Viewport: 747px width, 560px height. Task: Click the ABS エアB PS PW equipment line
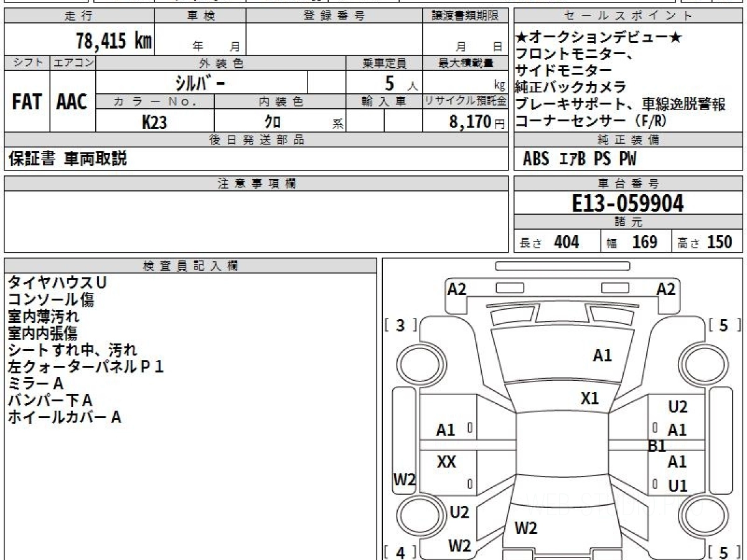tap(580, 159)
